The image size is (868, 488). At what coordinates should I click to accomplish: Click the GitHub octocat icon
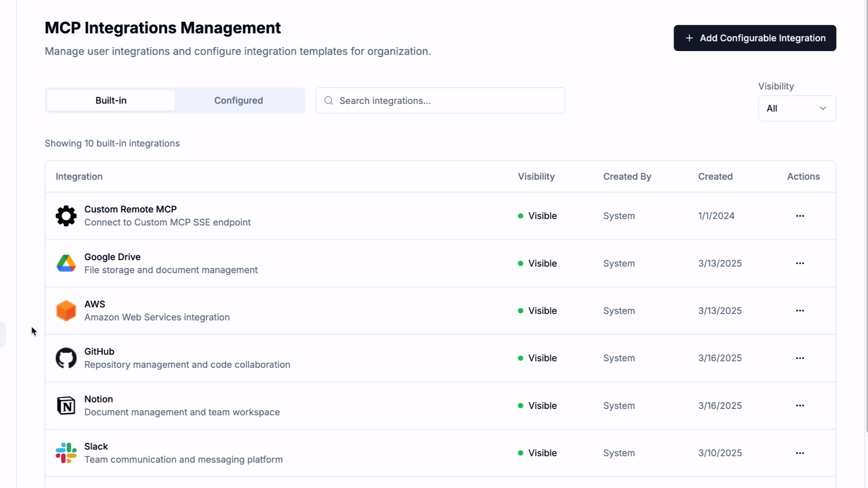pyautogui.click(x=66, y=358)
